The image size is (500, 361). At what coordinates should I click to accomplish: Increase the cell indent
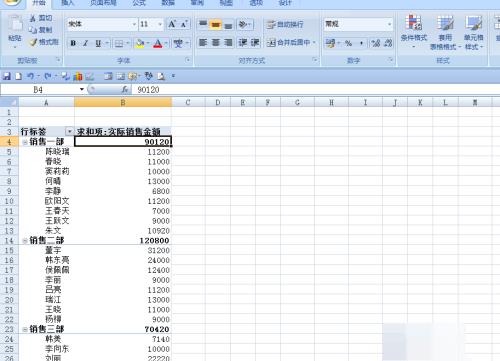pyautogui.click(x=255, y=43)
